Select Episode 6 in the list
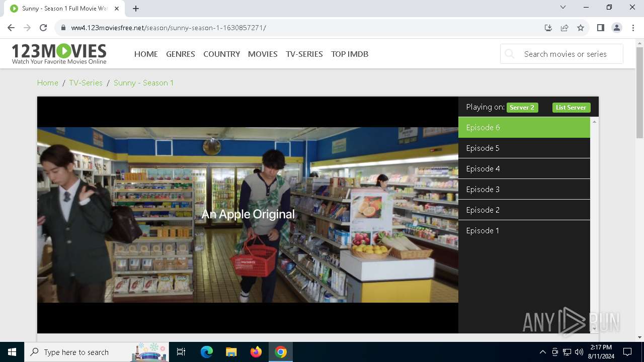 524,128
